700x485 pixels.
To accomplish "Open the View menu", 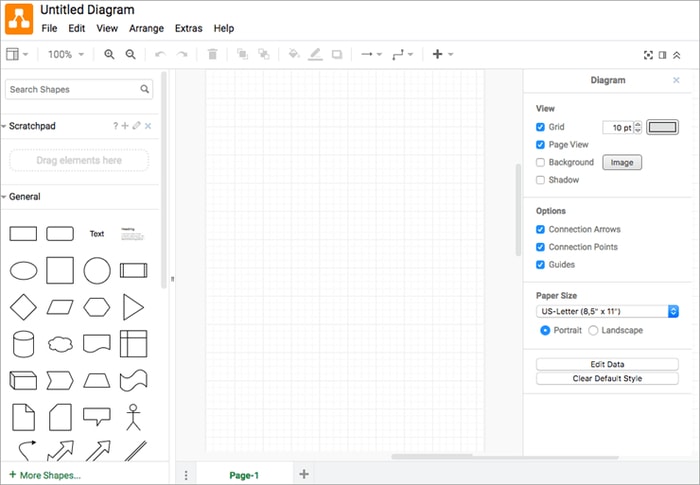I will coord(107,28).
